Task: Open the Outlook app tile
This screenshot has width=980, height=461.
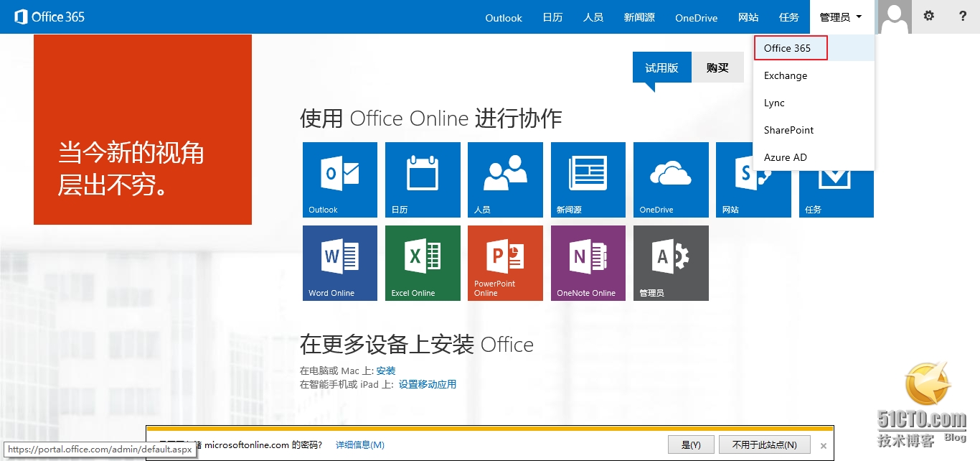Action: [x=339, y=180]
